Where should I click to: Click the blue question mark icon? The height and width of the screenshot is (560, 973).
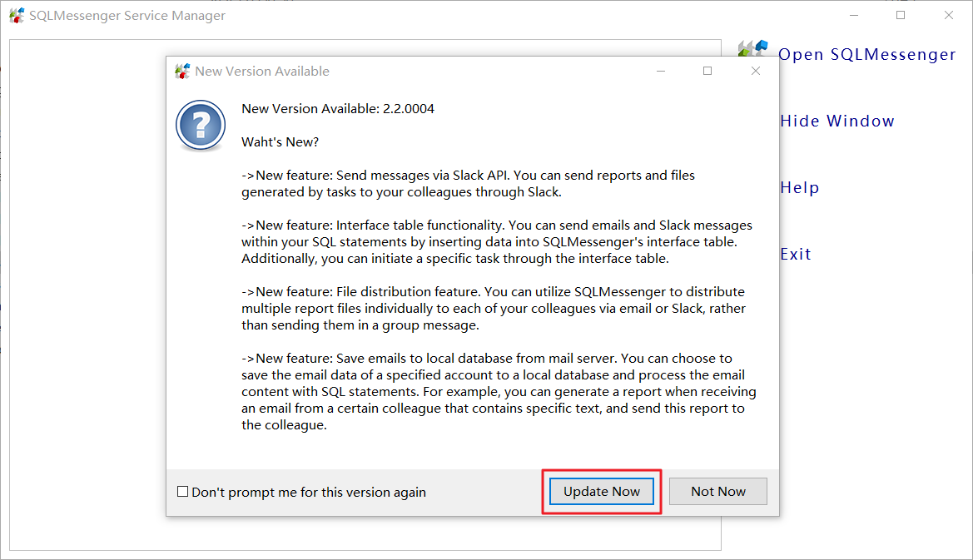(x=201, y=126)
